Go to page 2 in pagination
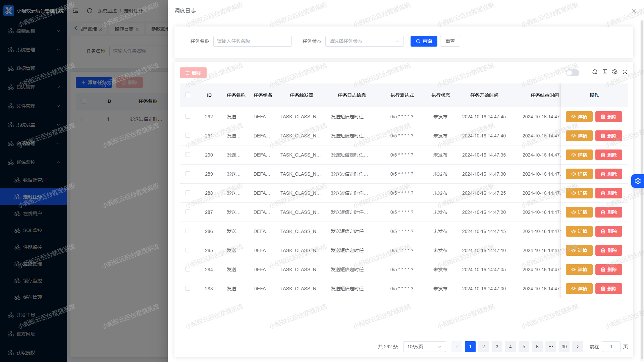This screenshot has height=362, width=644. tap(483, 347)
